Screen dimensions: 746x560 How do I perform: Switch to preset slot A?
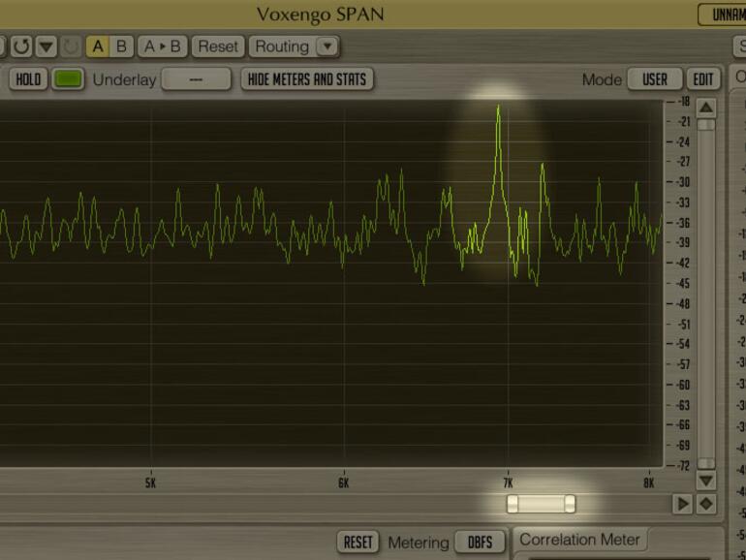[98, 47]
